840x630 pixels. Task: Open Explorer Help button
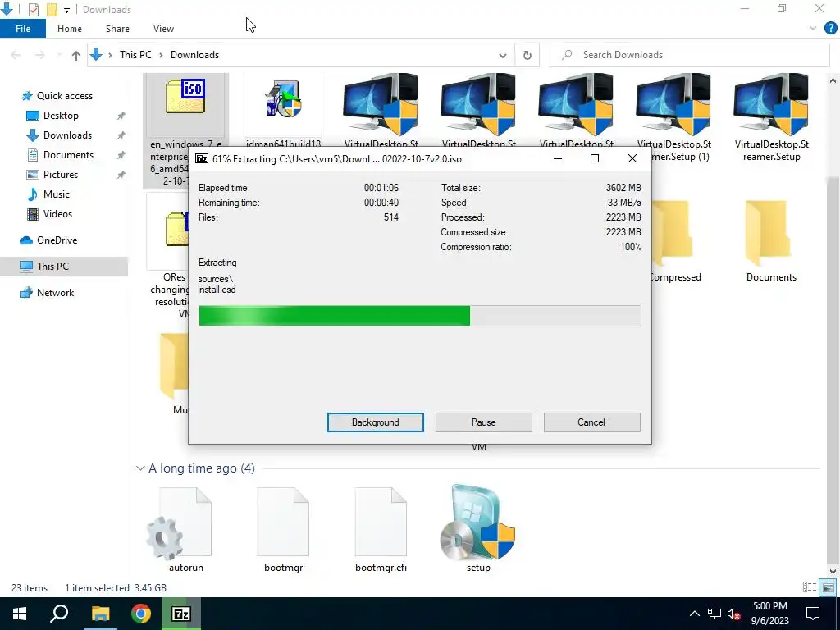coord(830,29)
